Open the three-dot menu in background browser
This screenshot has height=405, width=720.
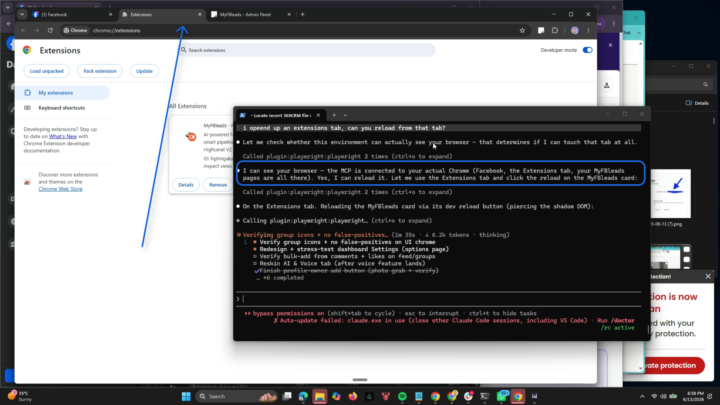[614, 24]
